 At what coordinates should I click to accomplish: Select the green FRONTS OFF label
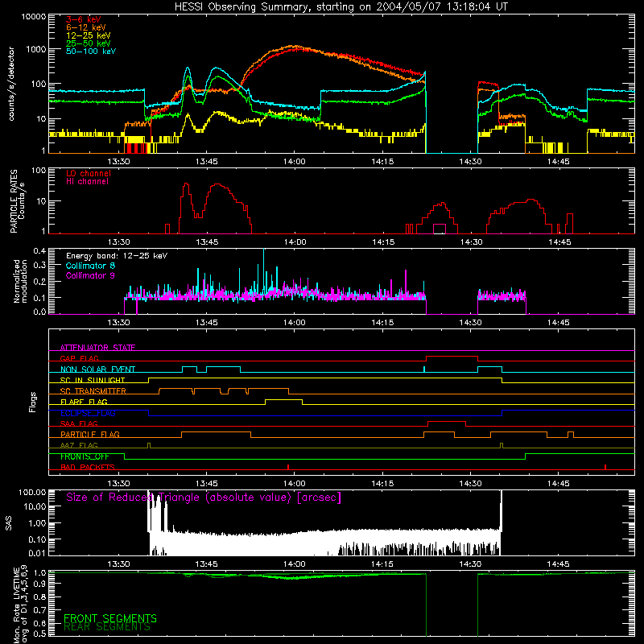[85, 456]
